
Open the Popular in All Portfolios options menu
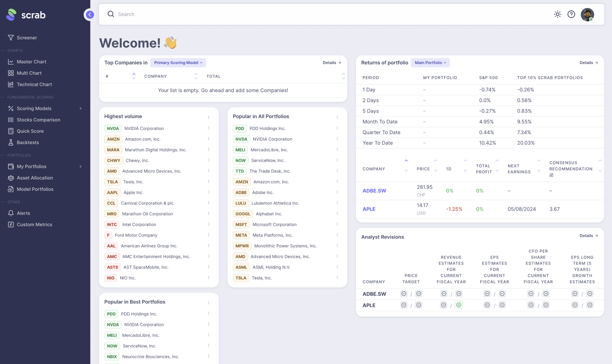[337, 117]
